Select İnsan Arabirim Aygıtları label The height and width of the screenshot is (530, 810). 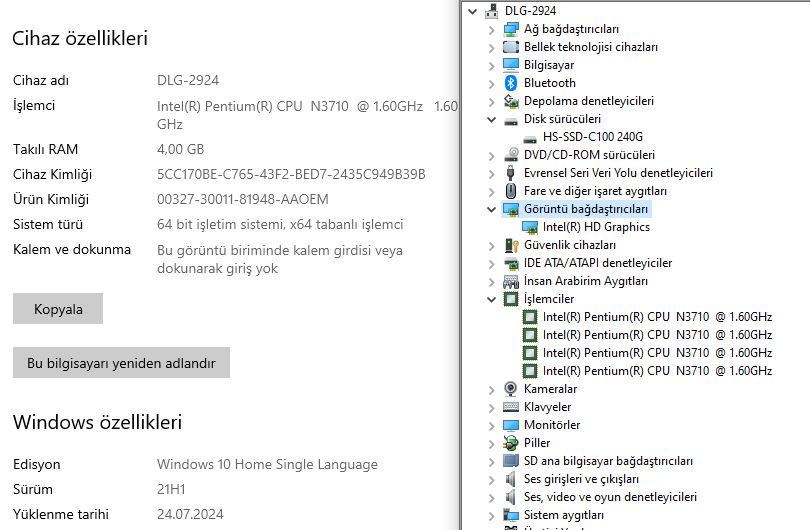585,281
